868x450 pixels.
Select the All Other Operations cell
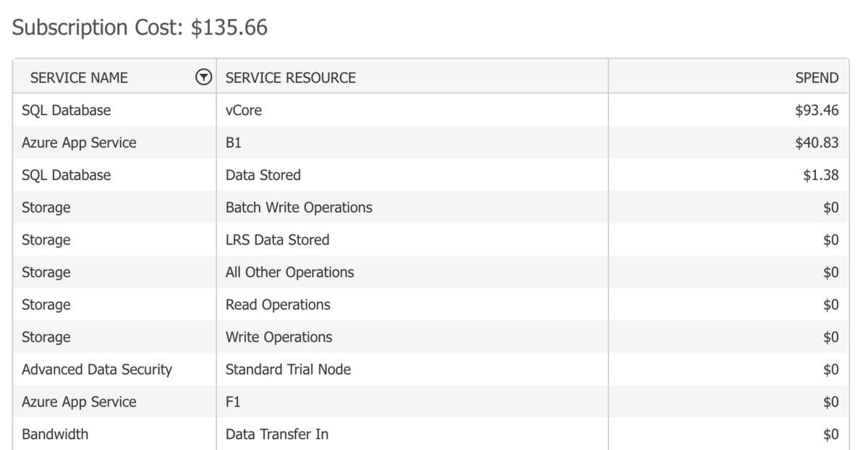[290, 273]
